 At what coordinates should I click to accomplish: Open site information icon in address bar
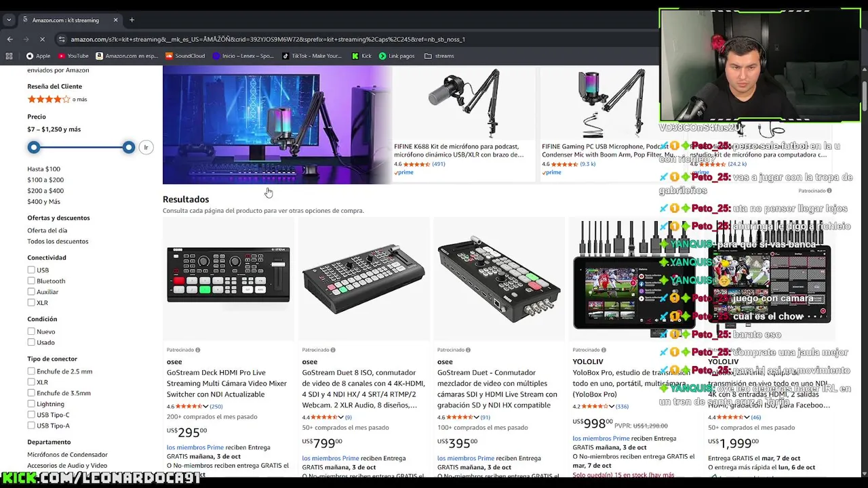pos(62,39)
